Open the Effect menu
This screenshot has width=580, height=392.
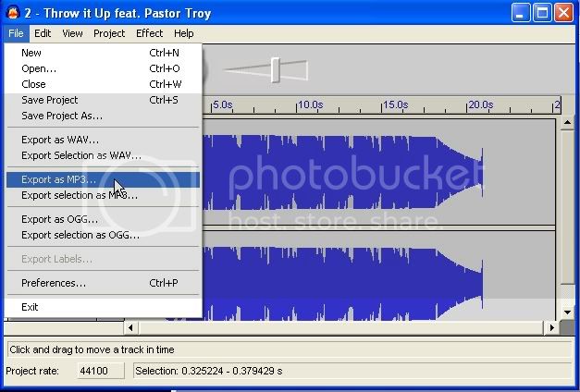click(149, 33)
